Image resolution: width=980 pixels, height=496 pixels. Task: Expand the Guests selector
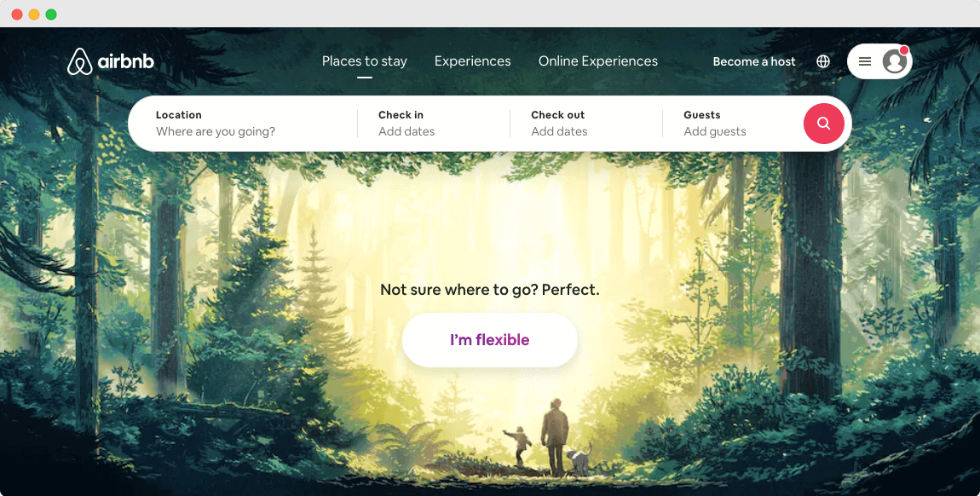point(733,124)
